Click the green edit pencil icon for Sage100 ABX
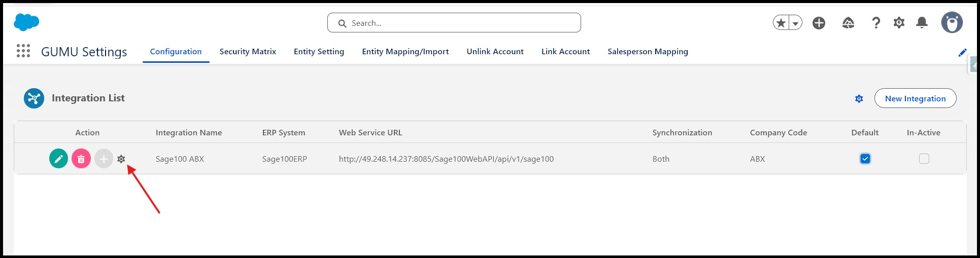 pyautogui.click(x=59, y=159)
